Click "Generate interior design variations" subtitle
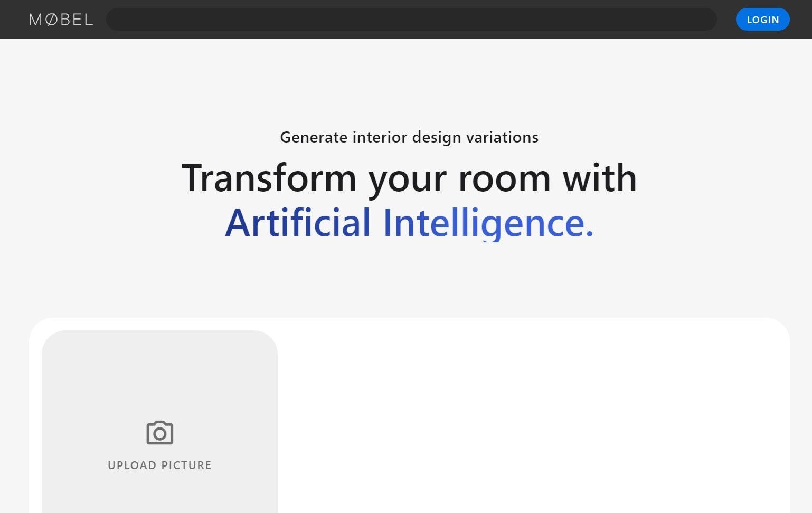 409,137
